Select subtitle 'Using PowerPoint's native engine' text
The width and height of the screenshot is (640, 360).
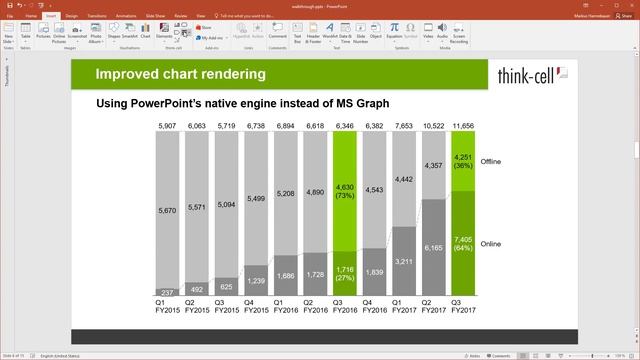pyautogui.click(x=242, y=103)
